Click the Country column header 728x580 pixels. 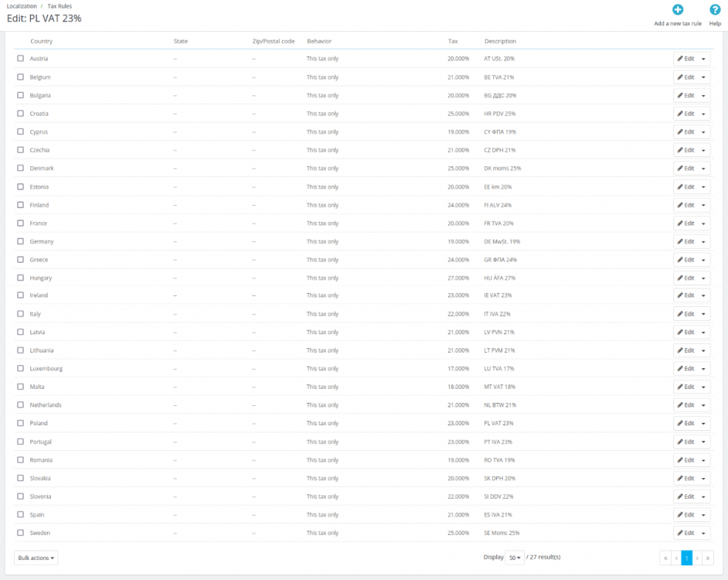click(x=42, y=41)
